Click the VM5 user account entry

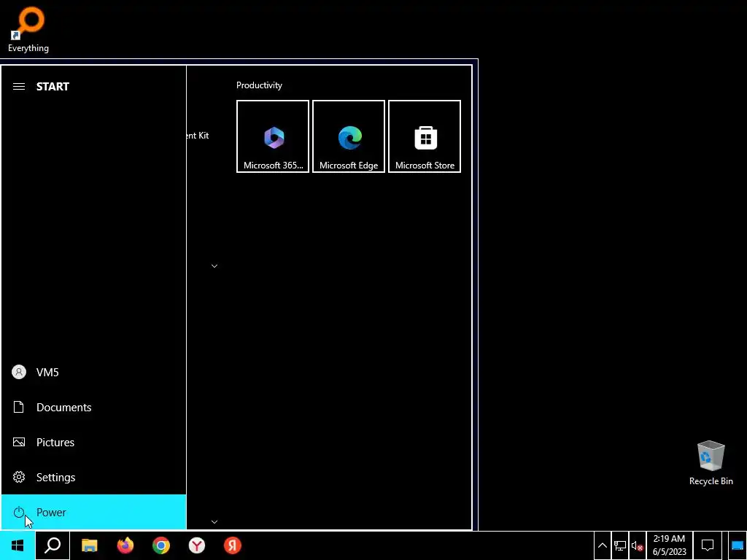[93, 373]
